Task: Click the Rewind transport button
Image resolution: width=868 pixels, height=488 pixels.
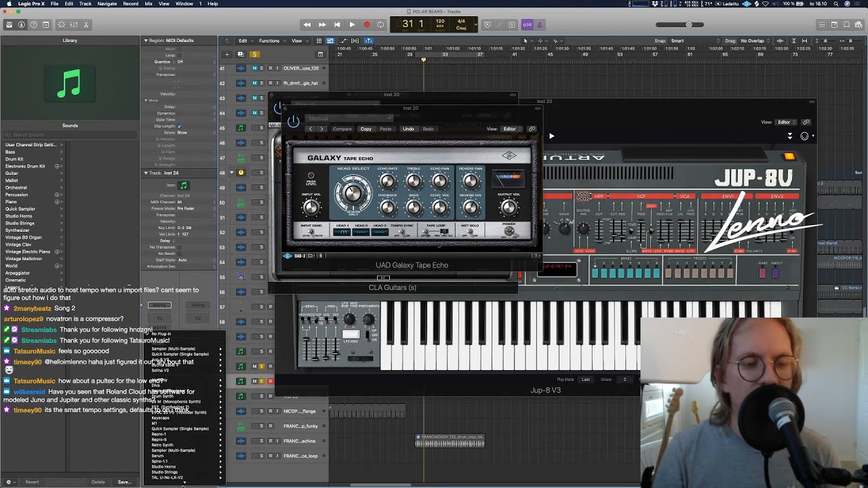Action: coord(307,24)
